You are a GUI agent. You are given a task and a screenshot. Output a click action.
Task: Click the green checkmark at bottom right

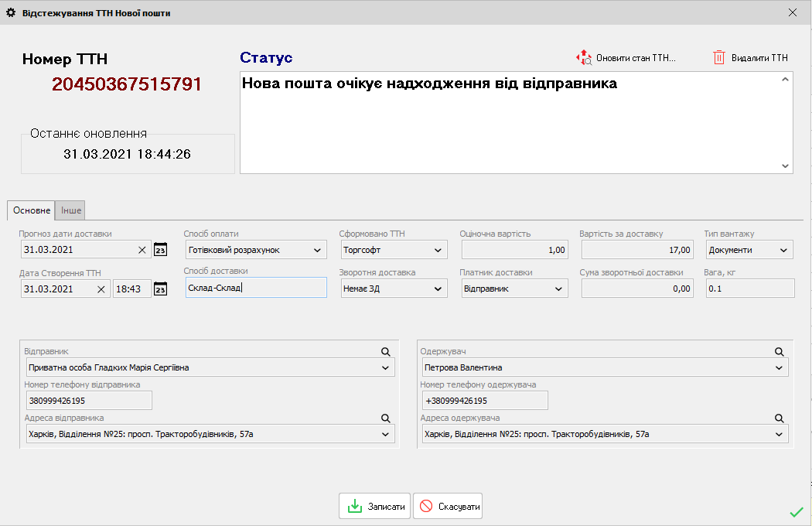point(797,511)
